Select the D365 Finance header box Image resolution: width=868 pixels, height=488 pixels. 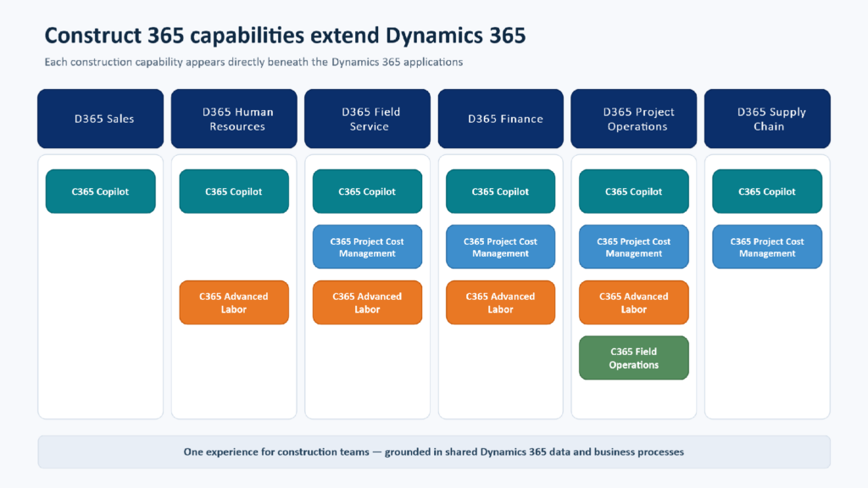(x=500, y=119)
